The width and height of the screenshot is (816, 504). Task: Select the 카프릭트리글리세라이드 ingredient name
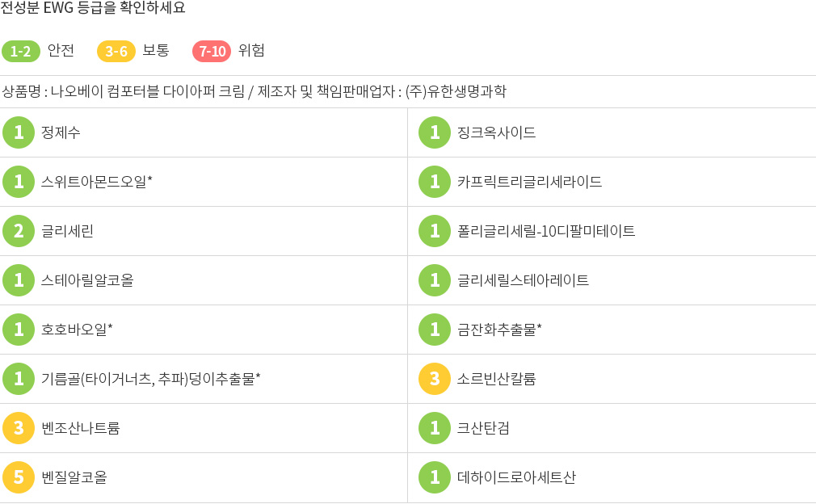[530, 182]
